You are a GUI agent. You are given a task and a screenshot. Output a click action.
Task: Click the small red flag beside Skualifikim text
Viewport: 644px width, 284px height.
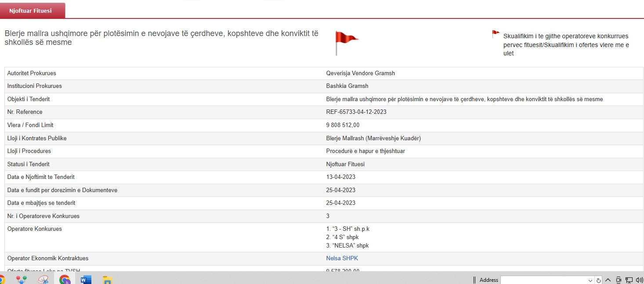[496, 33]
